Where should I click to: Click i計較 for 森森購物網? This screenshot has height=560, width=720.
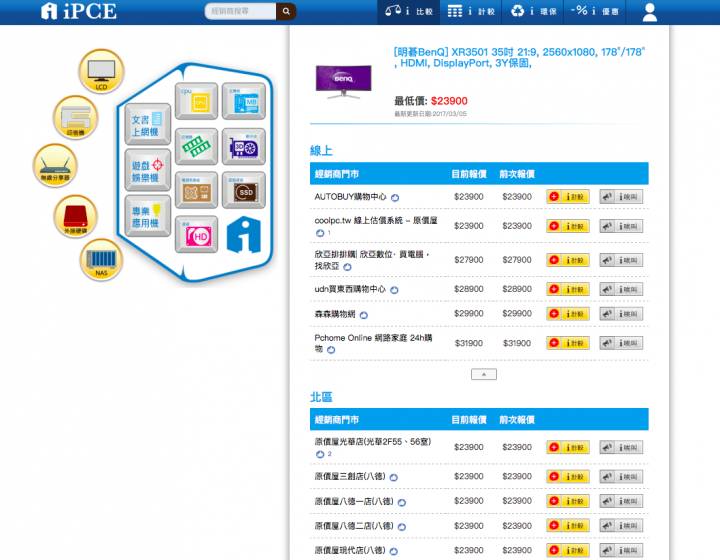point(568,314)
